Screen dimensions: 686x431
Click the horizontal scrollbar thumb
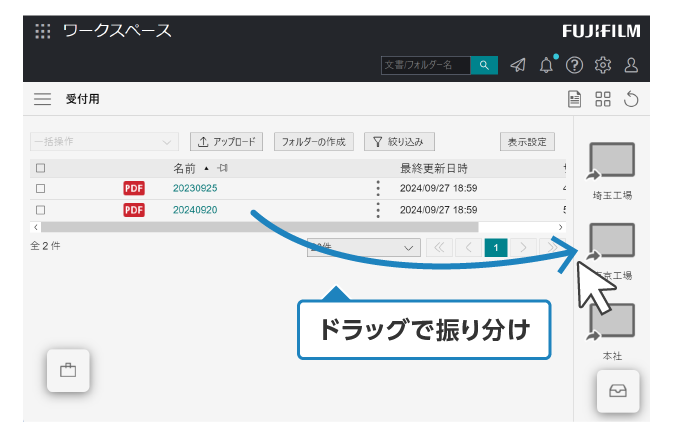coord(259,227)
